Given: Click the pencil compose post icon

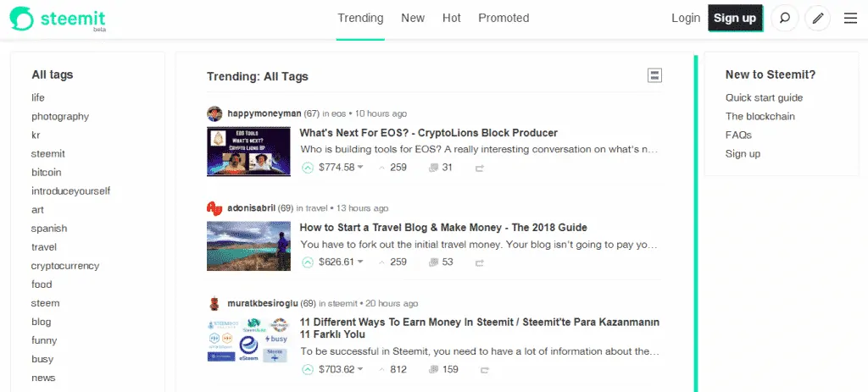Looking at the screenshot, I should point(817,18).
